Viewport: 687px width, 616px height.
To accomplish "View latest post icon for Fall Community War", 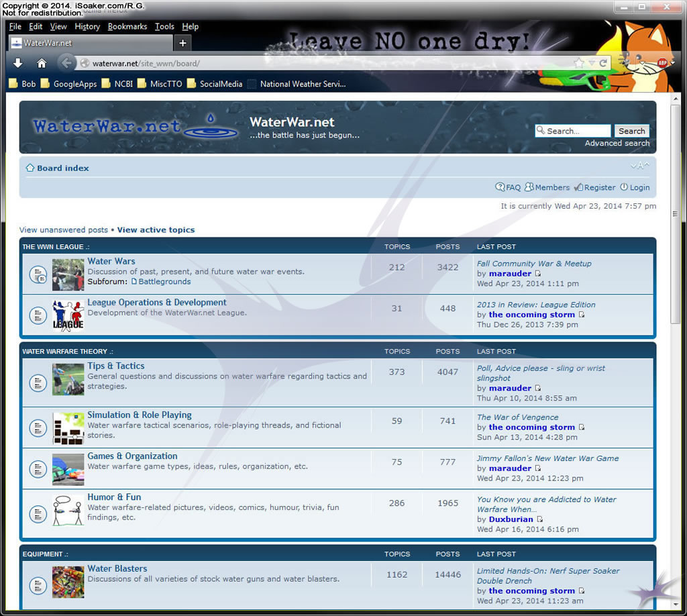I will [x=538, y=273].
